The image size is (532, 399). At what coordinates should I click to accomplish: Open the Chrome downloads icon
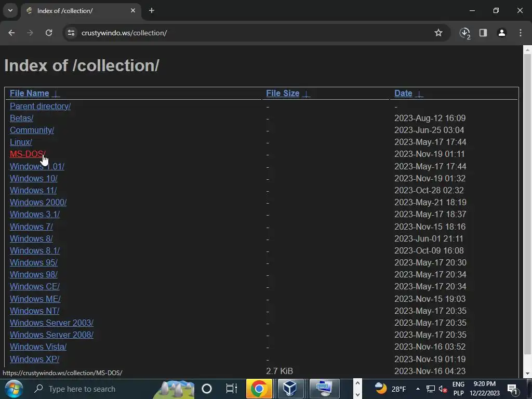[x=465, y=33]
